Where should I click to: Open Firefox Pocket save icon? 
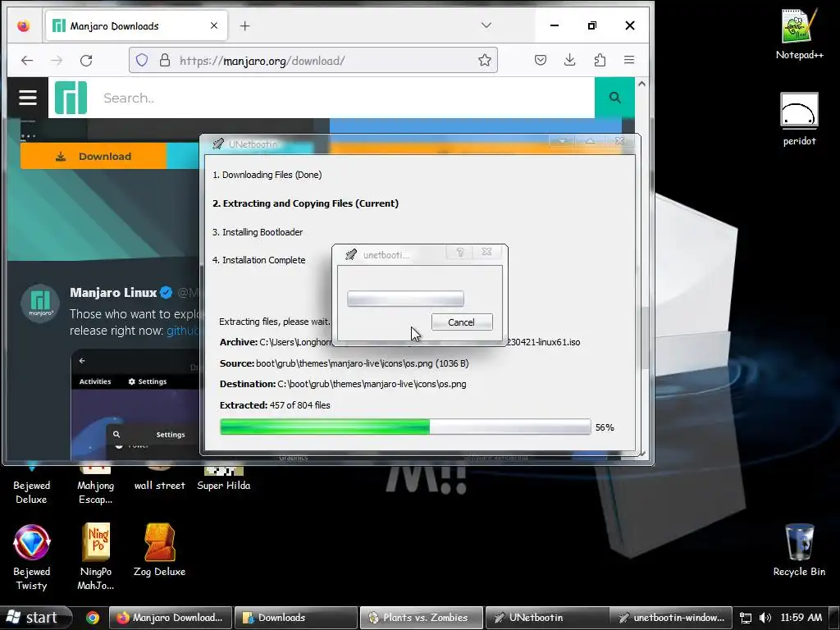click(540, 60)
